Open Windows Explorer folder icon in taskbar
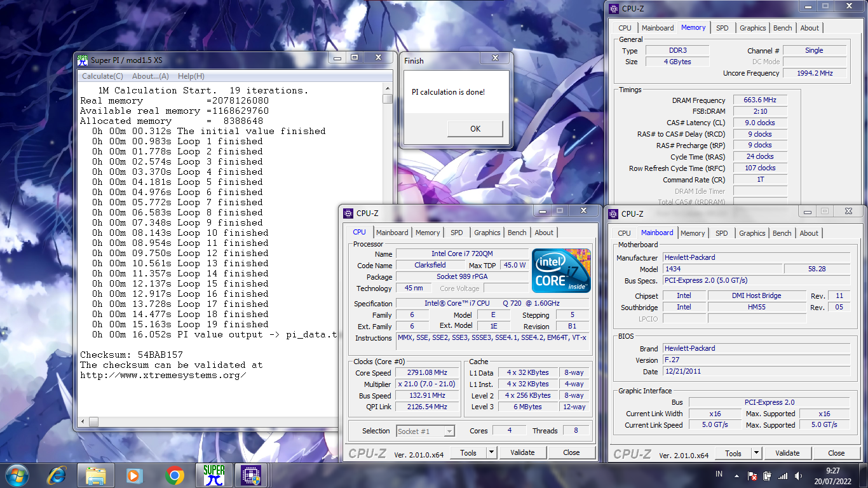The width and height of the screenshot is (868, 488). click(96, 475)
